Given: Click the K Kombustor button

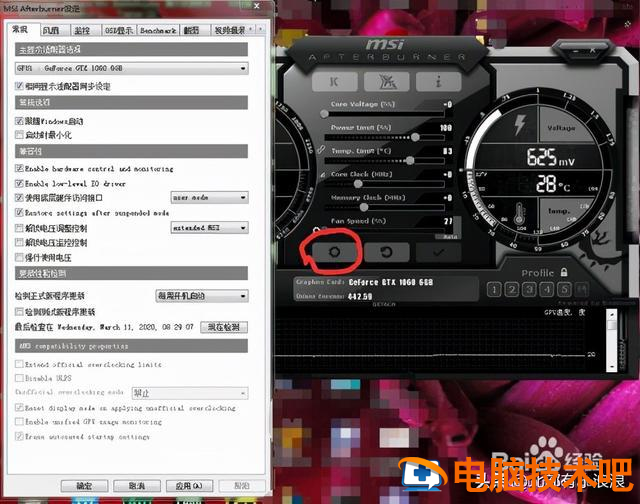Looking at the screenshot, I should point(334,82).
